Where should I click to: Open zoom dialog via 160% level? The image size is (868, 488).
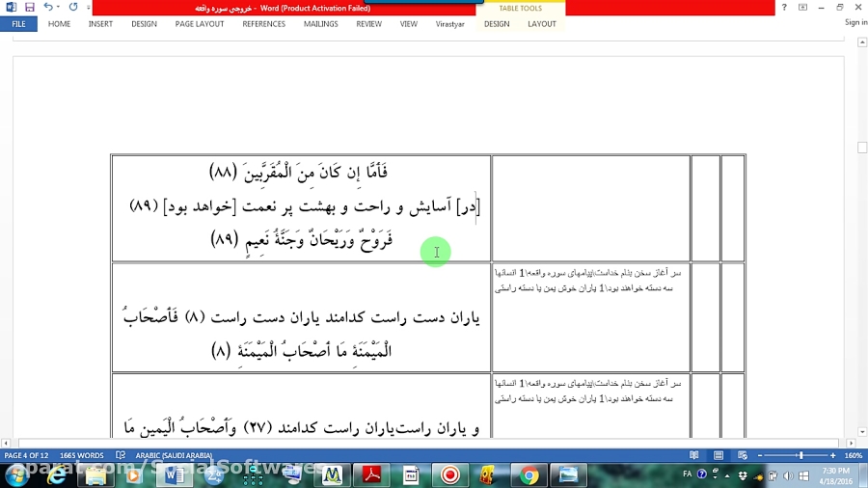(854, 455)
